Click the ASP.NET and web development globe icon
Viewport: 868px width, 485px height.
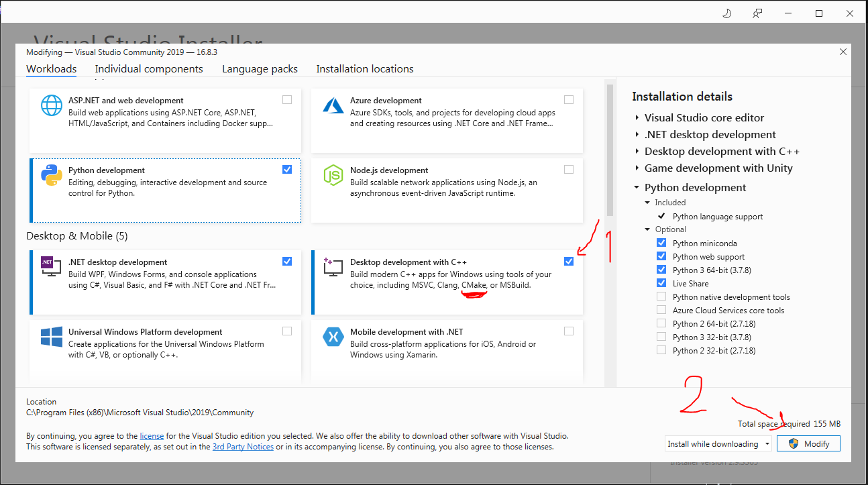[52, 105]
